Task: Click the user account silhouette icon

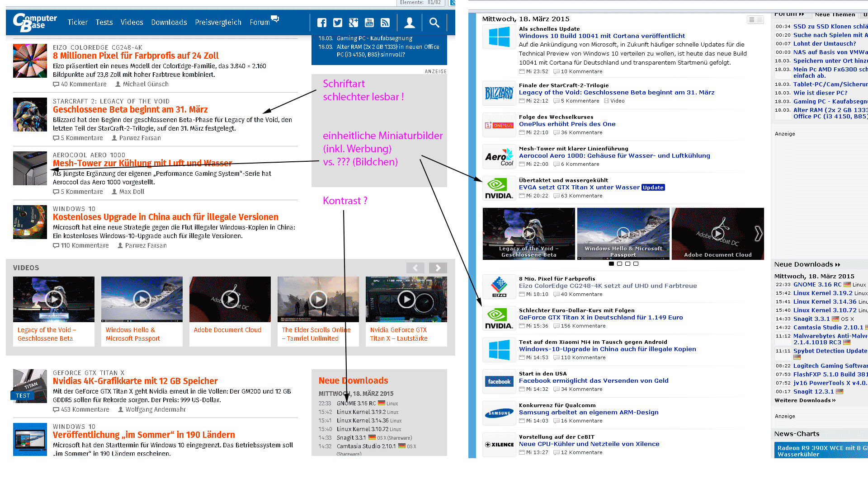Action: [410, 23]
